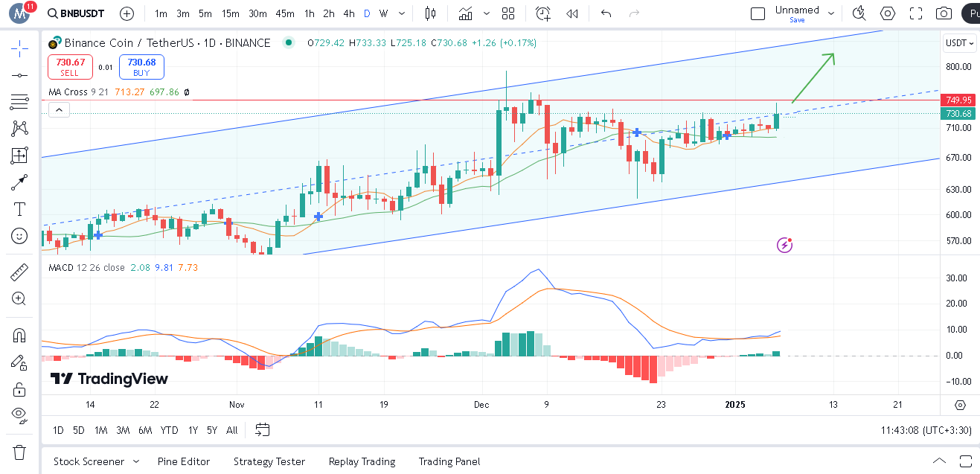Start bar replay with the rewind icon
This screenshot has height=474, width=980.
572,13
